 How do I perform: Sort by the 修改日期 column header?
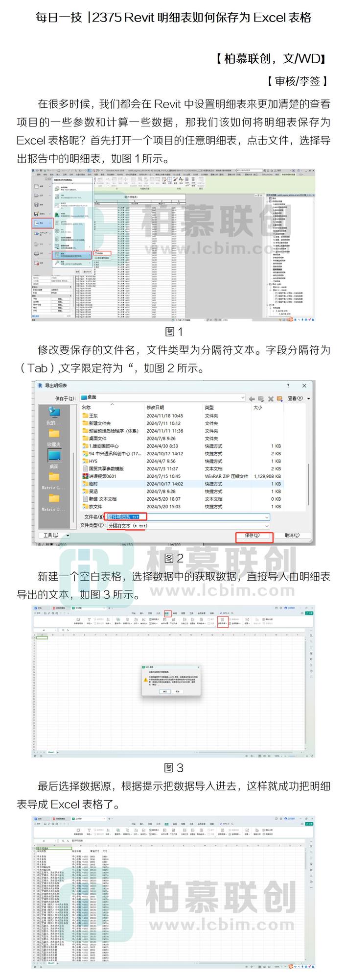[173, 407]
